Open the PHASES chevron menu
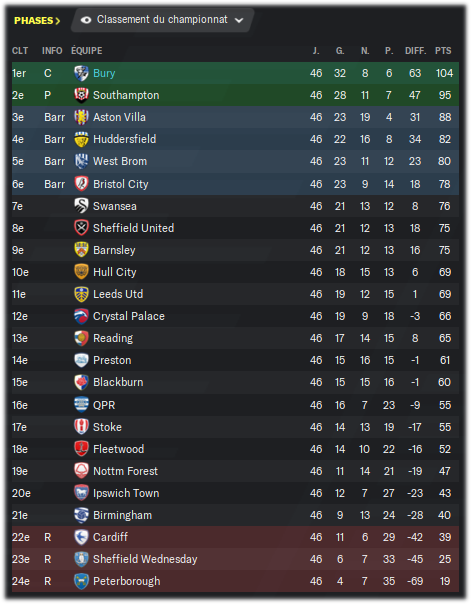 coord(37,20)
